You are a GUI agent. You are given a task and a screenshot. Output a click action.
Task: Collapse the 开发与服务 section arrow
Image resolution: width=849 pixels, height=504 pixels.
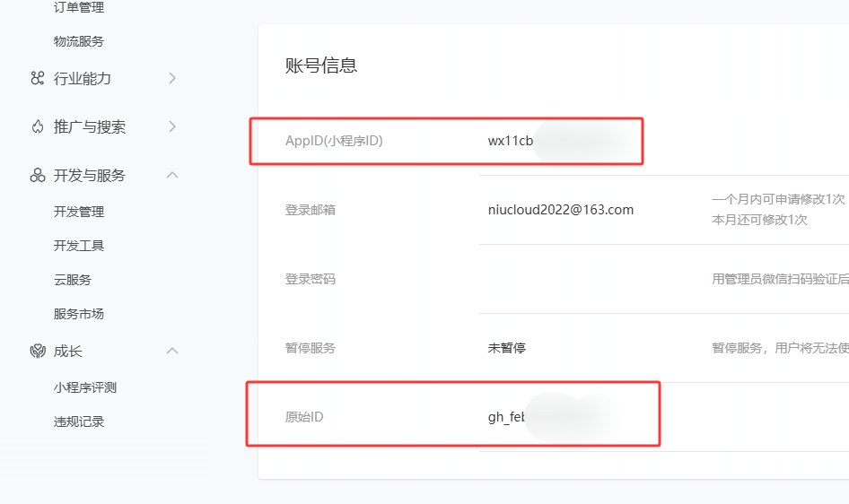click(x=172, y=175)
